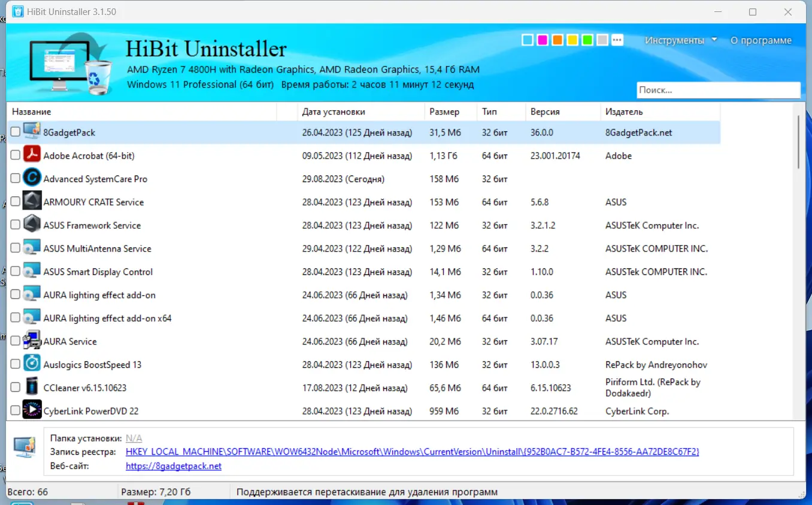Image resolution: width=812 pixels, height=505 pixels.
Task: Click the Adobe Acrobat app icon
Action: coord(31,154)
